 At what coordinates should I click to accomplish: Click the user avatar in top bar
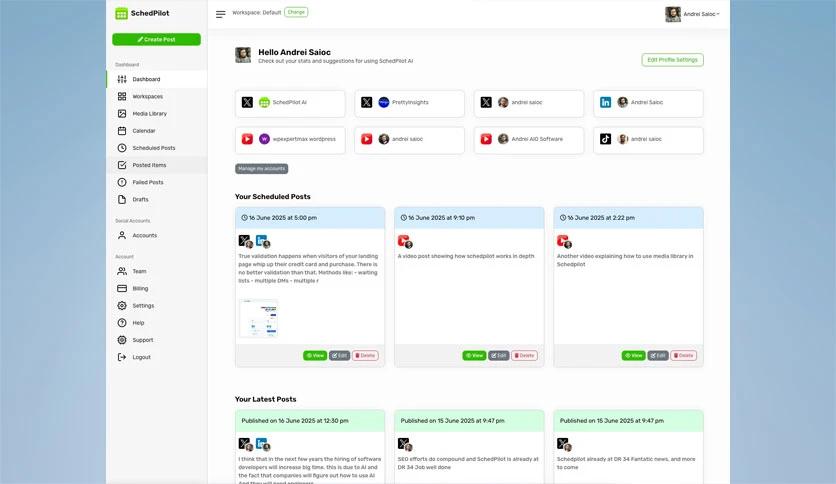click(x=673, y=14)
